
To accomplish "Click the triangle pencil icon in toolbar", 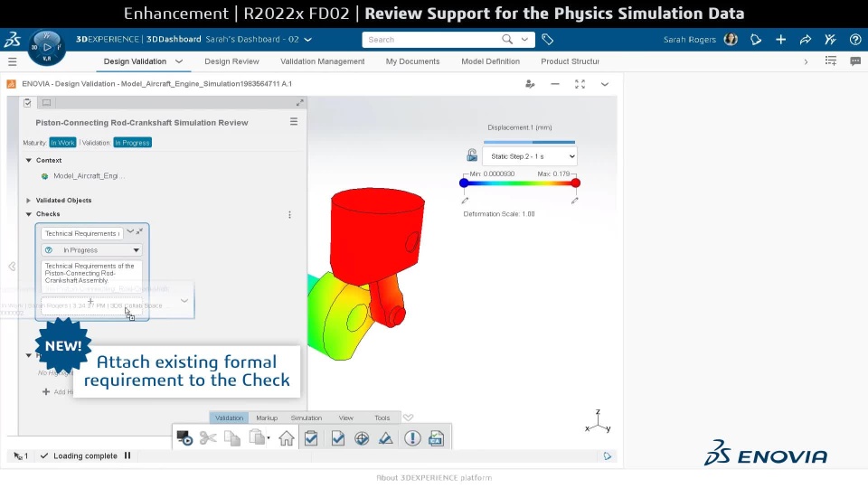I will (x=386, y=438).
